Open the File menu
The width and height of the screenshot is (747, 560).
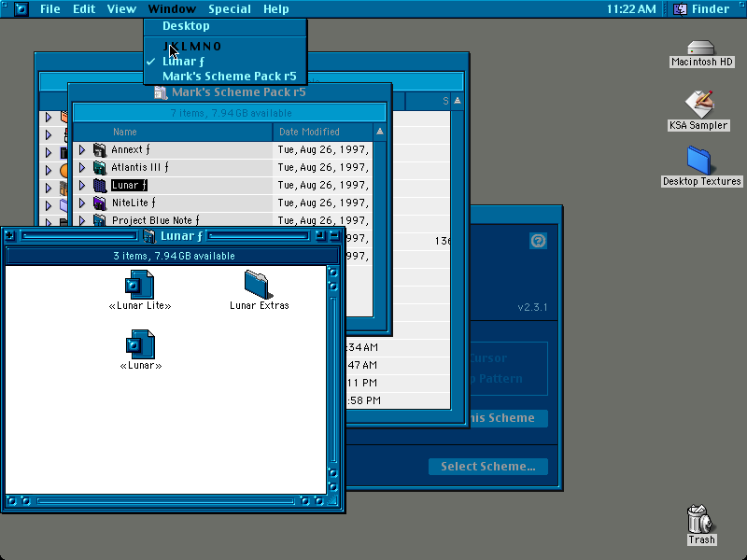[50, 9]
